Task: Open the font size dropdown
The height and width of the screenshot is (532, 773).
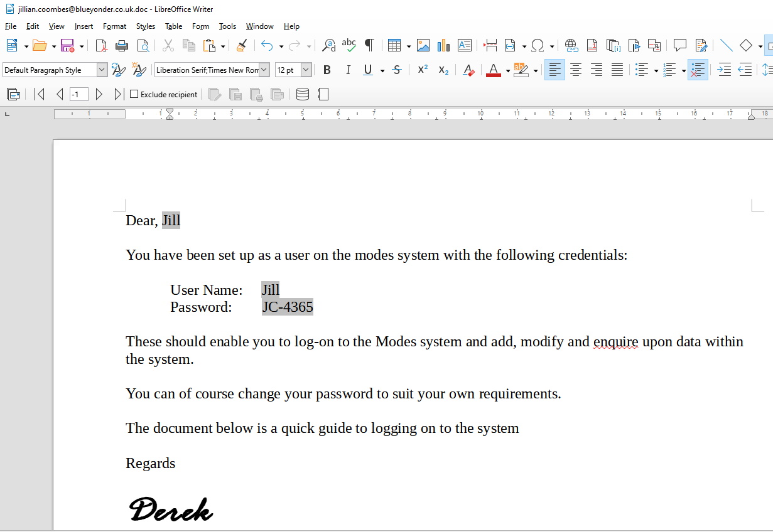Action: click(306, 70)
